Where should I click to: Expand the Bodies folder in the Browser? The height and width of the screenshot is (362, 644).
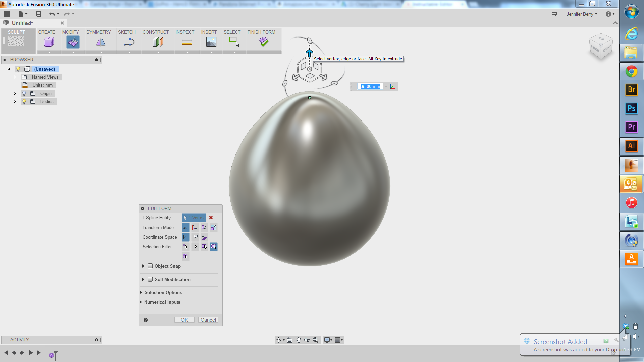[15, 101]
